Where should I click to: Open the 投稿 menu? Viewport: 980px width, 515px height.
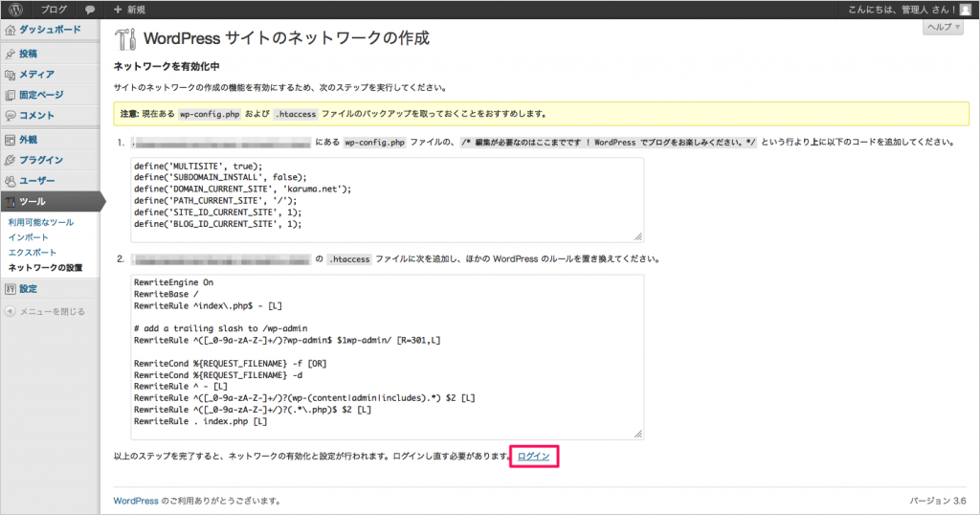tap(28, 54)
